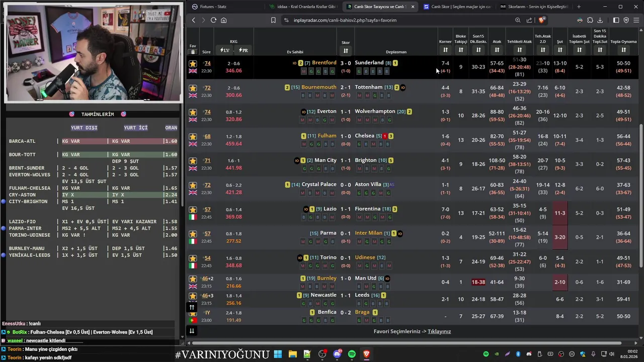The image size is (644, 362).
Task: Toggle the browser sidebar panel icon
Action: [616, 20]
